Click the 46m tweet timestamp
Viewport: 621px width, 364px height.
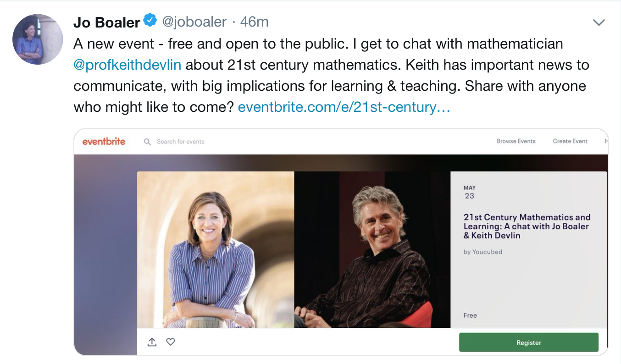(x=255, y=22)
